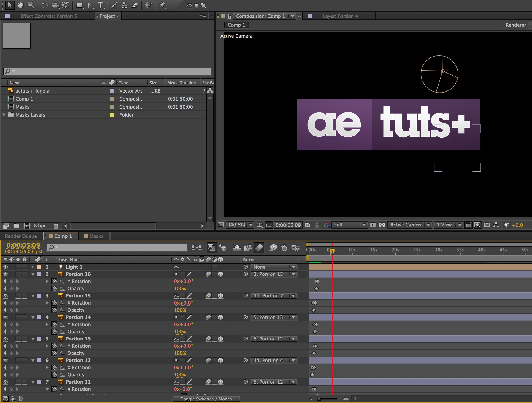
Task: Toggle Y Rotation stopwatch on Portion 16
Action: [55, 281]
